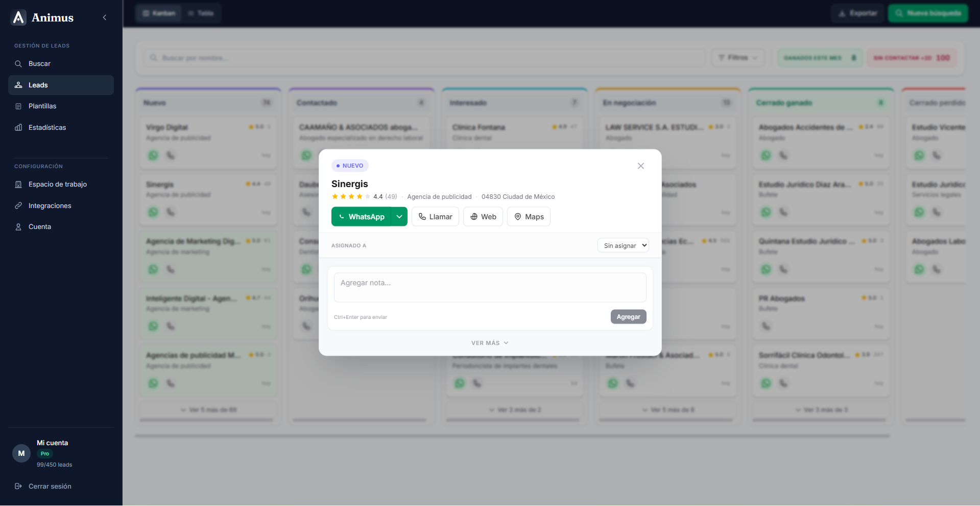The image size is (980, 506).
Task: Click WhatsApp icon on Virgo Digital card
Action: (153, 155)
